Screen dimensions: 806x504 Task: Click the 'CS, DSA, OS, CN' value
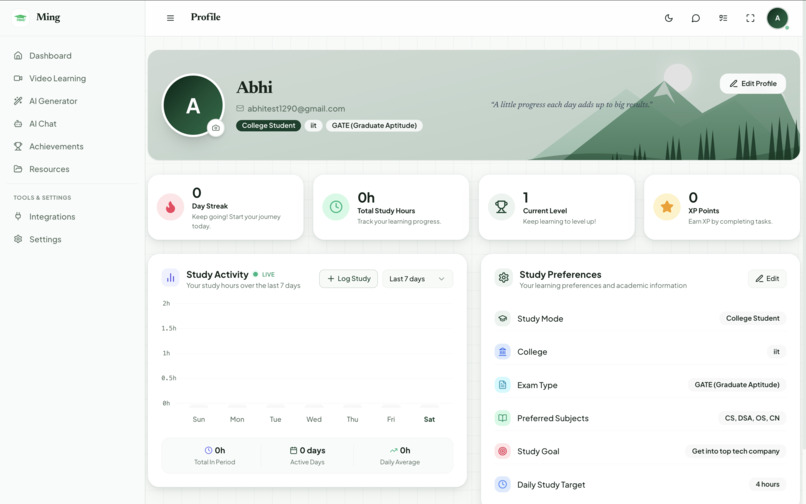pyautogui.click(x=752, y=418)
